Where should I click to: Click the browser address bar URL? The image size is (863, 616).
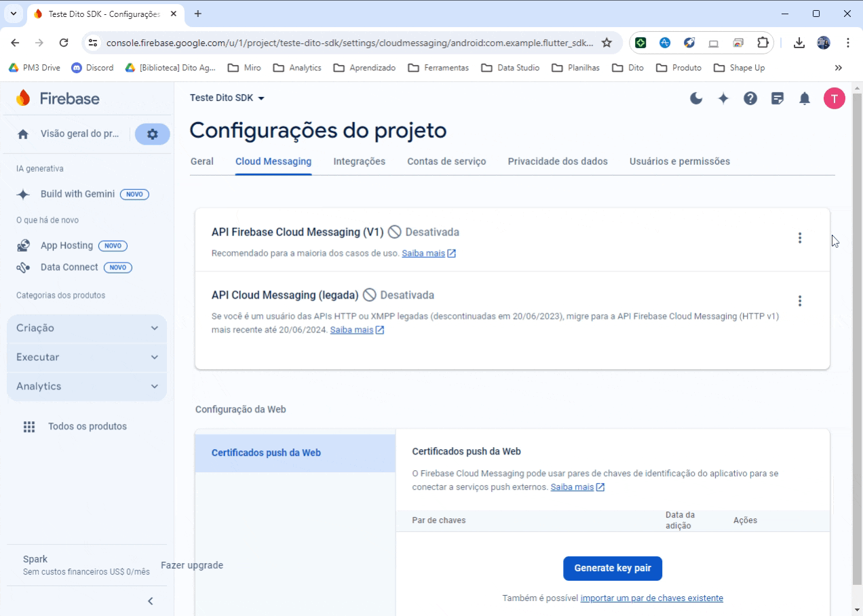[349, 43]
